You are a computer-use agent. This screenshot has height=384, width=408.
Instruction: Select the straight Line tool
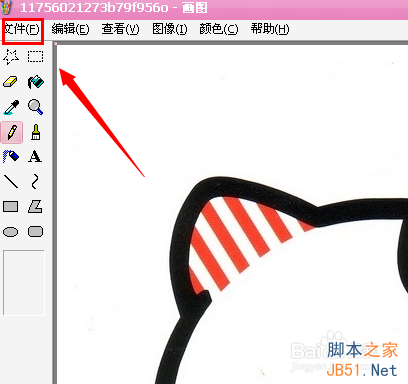[11, 182]
